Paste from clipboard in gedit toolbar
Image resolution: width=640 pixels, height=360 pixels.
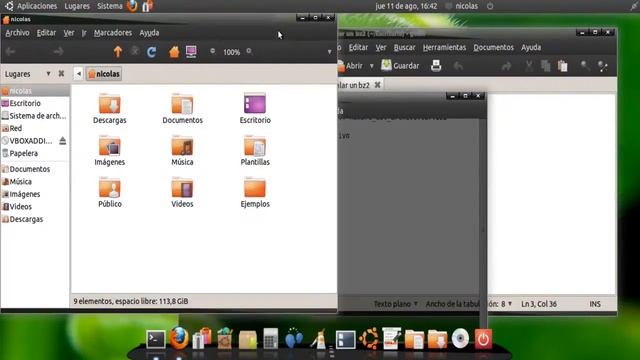[562, 66]
